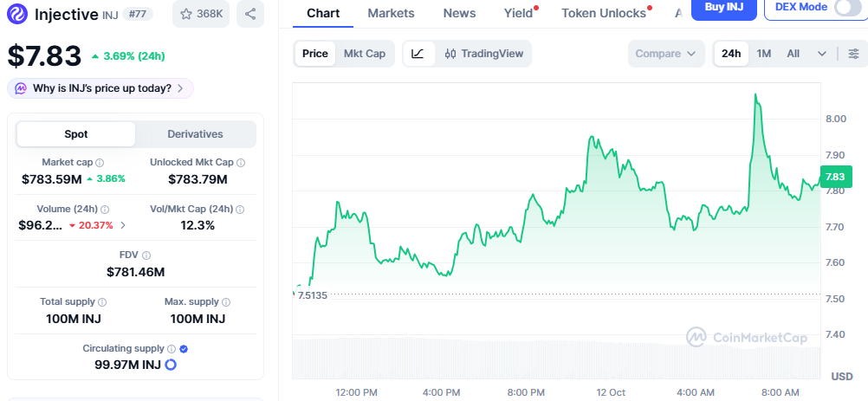This screenshot has width=868, height=401.
Task: Switch to the TradingView candlestick chart
Action: (484, 54)
